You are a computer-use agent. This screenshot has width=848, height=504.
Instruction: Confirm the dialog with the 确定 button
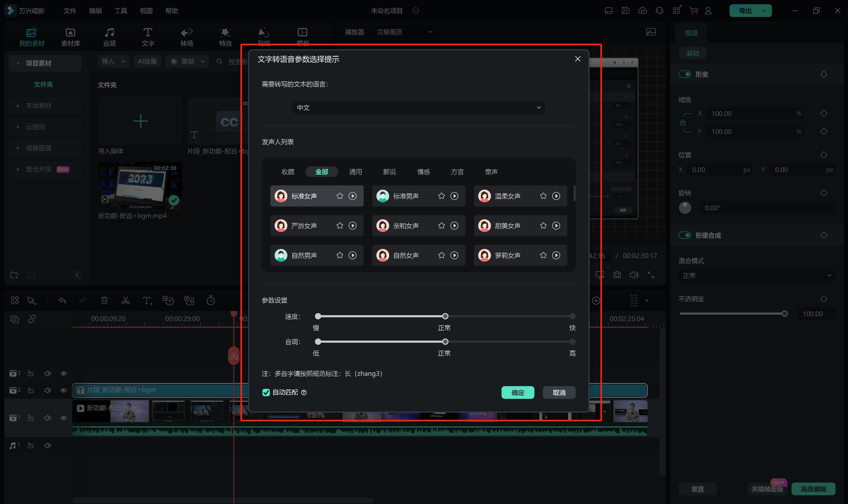point(518,393)
